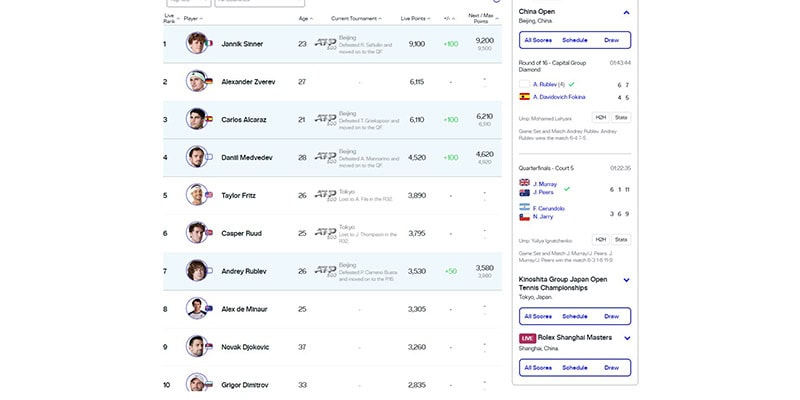The width and height of the screenshot is (800, 400).
Task: Open the China Open Draw tab
Action: click(611, 40)
